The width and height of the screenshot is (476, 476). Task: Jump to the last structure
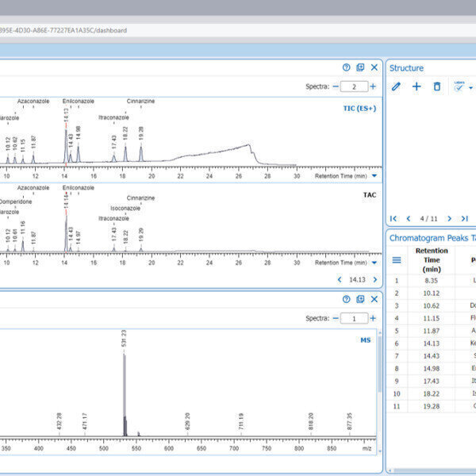464,219
